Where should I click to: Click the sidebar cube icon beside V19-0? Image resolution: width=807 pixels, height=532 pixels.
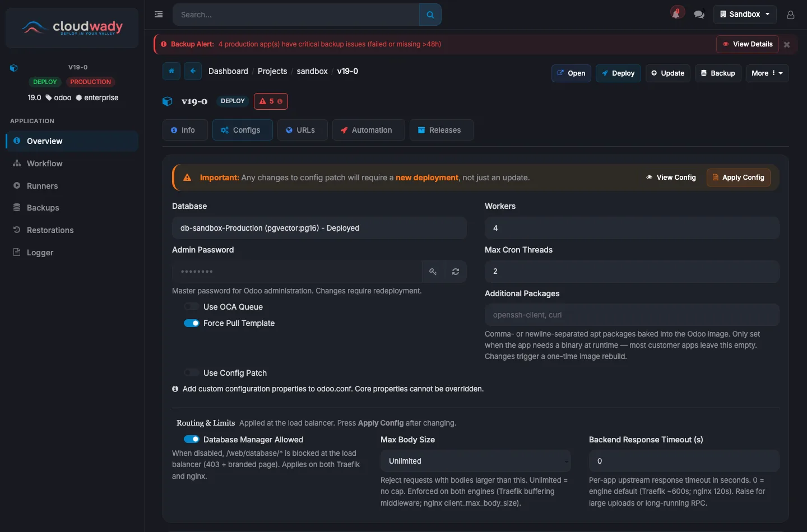(x=14, y=68)
